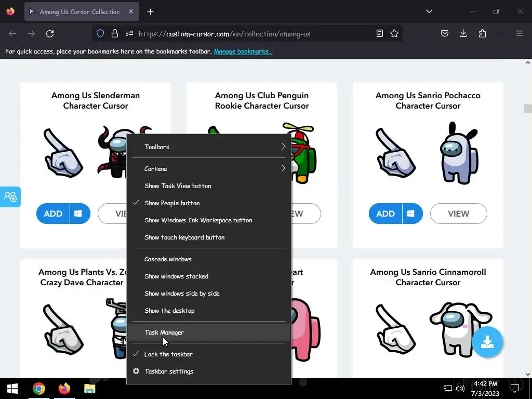532x399 pixels.
Task: Click the network icon in system tray
Action: (447, 389)
